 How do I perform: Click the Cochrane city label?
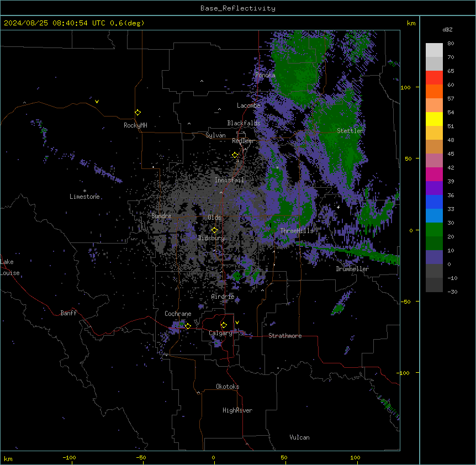[178, 314]
